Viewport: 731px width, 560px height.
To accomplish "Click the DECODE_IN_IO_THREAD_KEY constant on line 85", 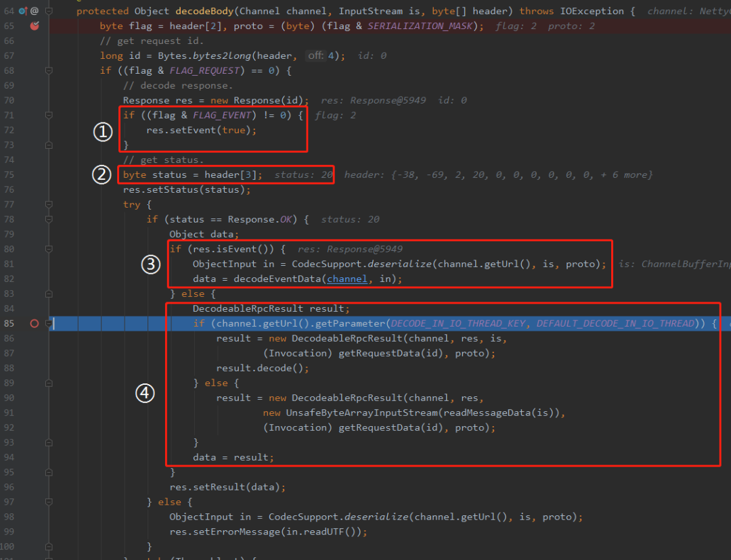I will (460, 323).
